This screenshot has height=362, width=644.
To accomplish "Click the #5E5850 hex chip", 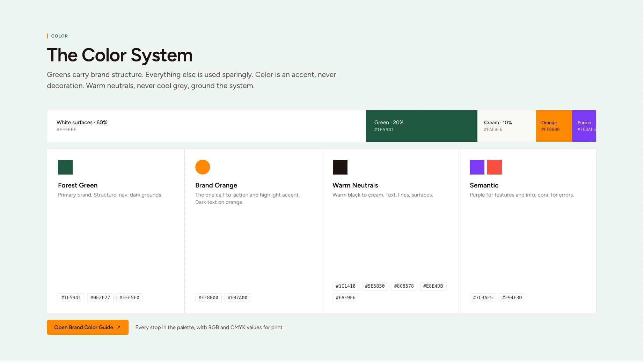I will 375,286.
